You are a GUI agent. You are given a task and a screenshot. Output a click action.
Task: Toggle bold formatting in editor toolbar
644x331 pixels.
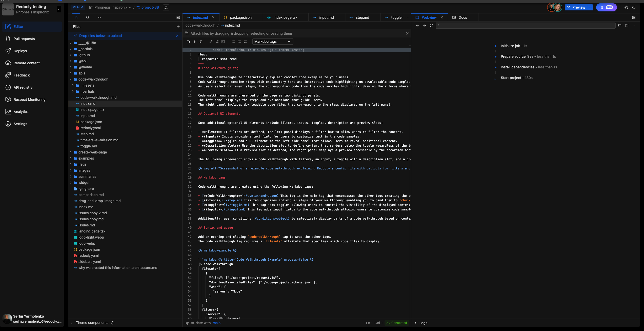click(x=195, y=42)
